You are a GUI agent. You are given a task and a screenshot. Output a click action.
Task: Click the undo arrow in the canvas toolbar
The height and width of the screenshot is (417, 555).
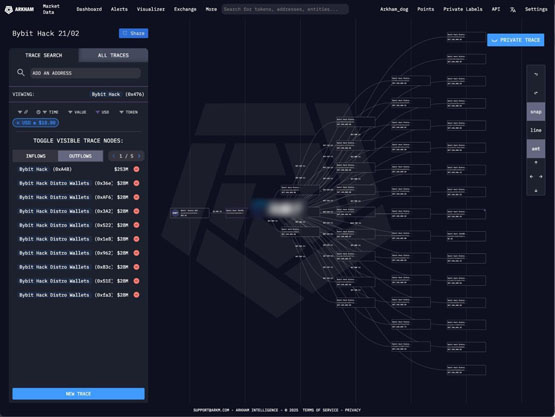pyautogui.click(x=536, y=93)
